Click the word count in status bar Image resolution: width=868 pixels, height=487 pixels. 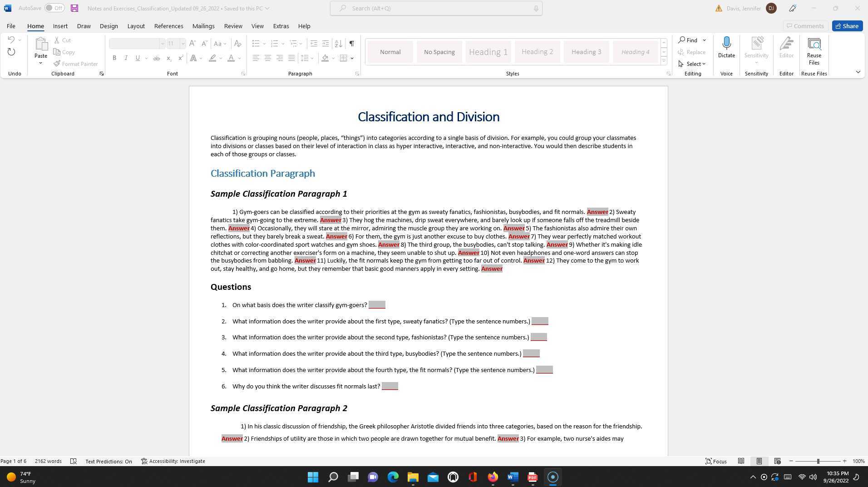click(48, 461)
